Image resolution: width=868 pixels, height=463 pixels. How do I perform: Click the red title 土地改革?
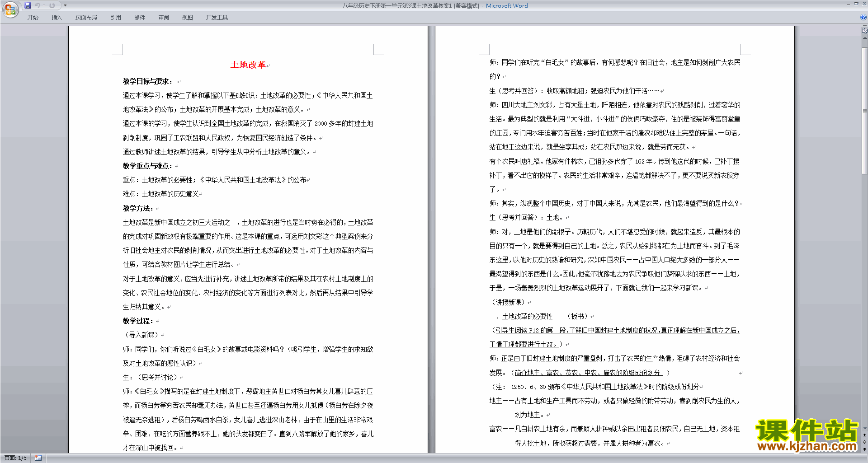(x=248, y=65)
